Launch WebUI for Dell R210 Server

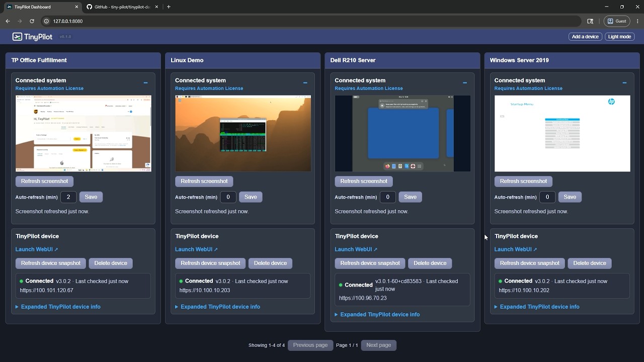click(356, 249)
